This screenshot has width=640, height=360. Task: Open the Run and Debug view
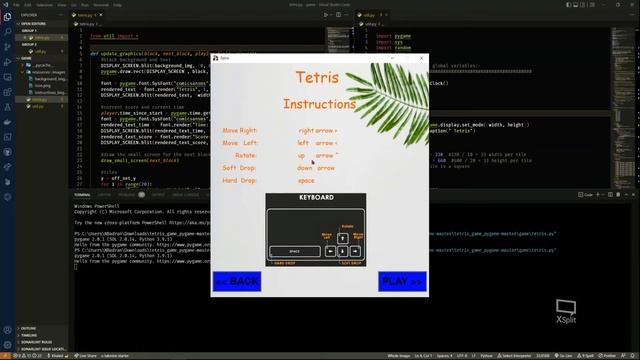tap(7, 62)
